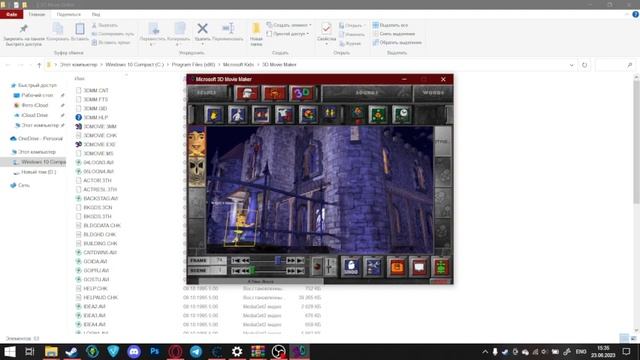Viewport: 640px width, 360px height.
Task: Click the Переименовать icon in ribbon
Action: [228, 29]
